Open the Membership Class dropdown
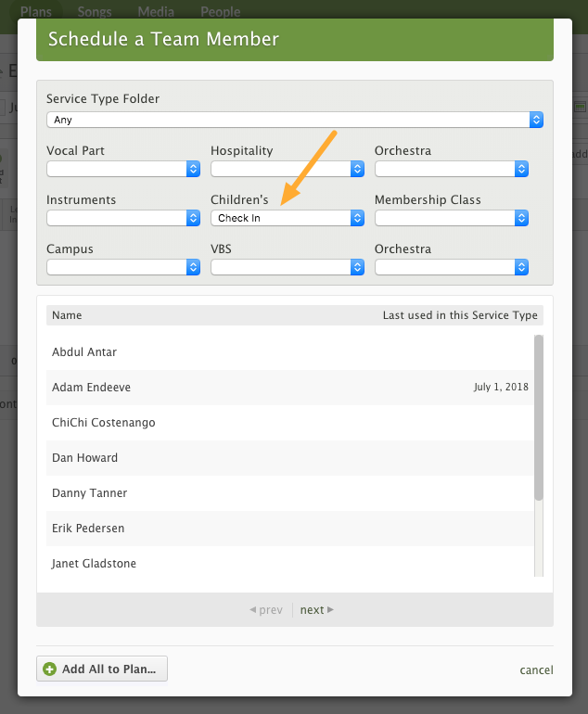Image resolution: width=588 pixels, height=714 pixels. tap(452, 218)
